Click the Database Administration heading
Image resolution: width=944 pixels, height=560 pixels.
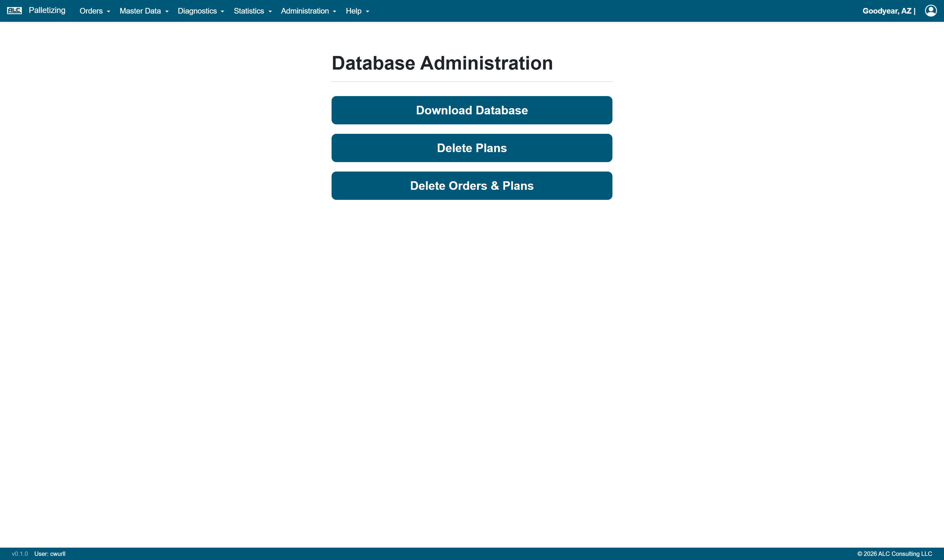pos(442,63)
